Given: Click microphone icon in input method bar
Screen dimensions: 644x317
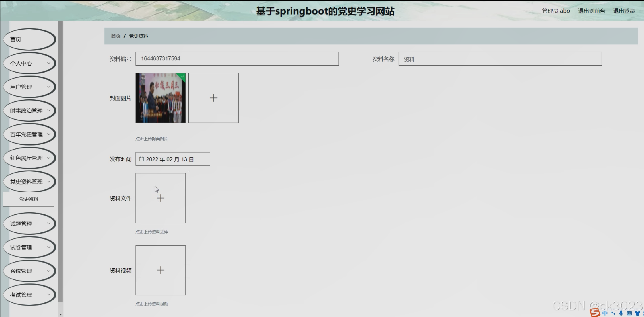Looking at the screenshot, I should tap(621, 313).
